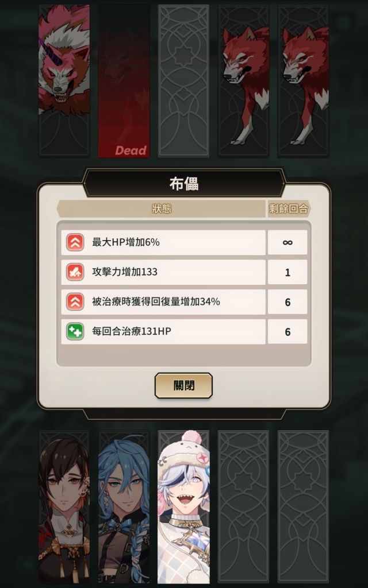Click the 每回合治療131HP status row text
The image size is (368, 588).
click(x=132, y=331)
